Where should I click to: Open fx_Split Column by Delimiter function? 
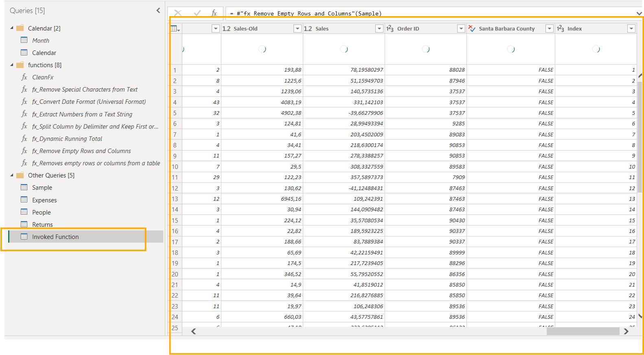(95, 127)
